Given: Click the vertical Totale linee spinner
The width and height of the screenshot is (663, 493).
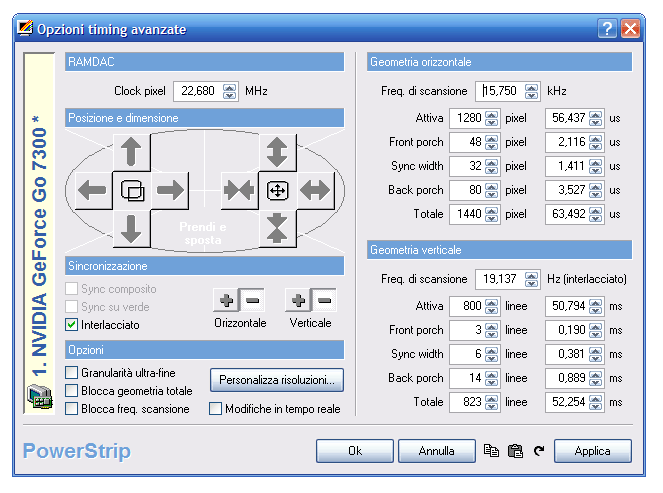Looking at the screenshot, I should tap(492, 401).
